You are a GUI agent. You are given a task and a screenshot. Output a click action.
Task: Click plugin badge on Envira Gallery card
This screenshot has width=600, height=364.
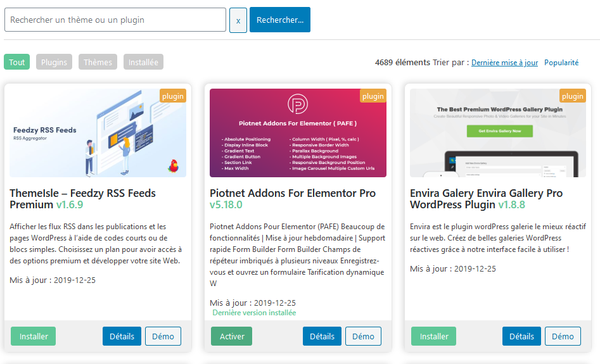click(573, 96)
